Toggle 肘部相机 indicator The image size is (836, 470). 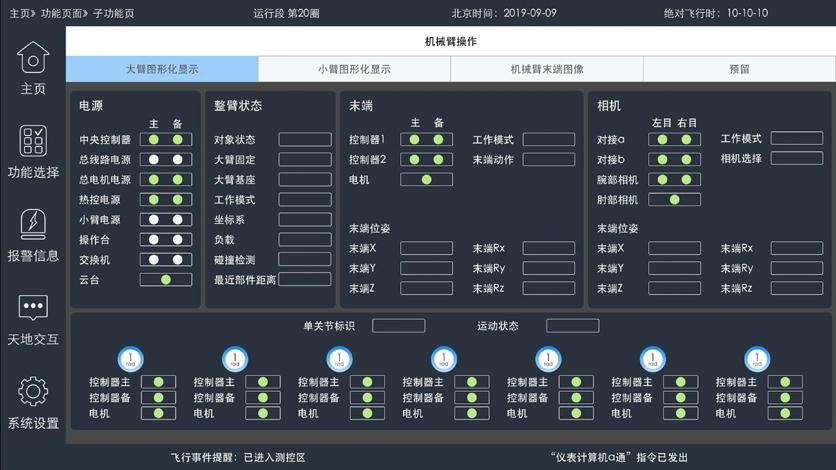point(674,200)
